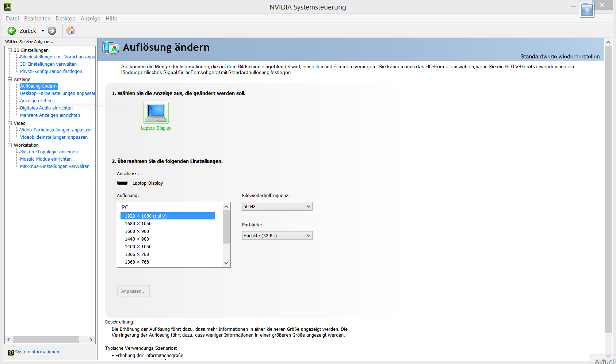Open the Bildwiederholfrequenz dropdown

point(277,206)
